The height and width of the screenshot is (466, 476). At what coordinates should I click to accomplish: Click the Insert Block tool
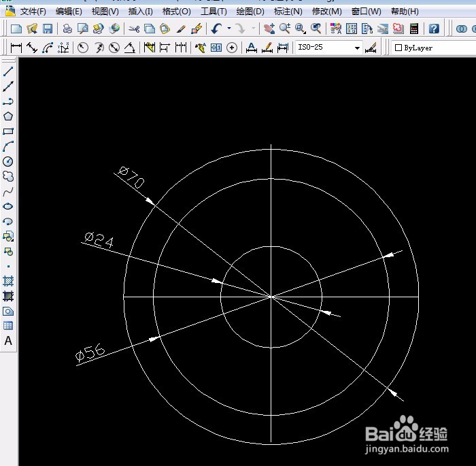(8, 236)
